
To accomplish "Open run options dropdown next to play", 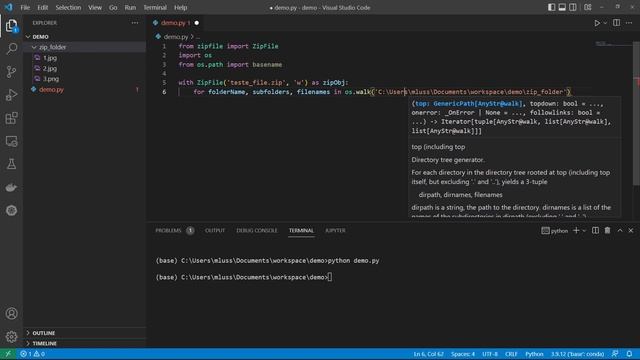I will tap(605, 23).
